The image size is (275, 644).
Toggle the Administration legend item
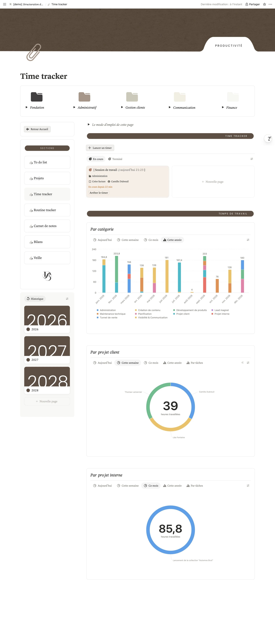coord(106,310)
